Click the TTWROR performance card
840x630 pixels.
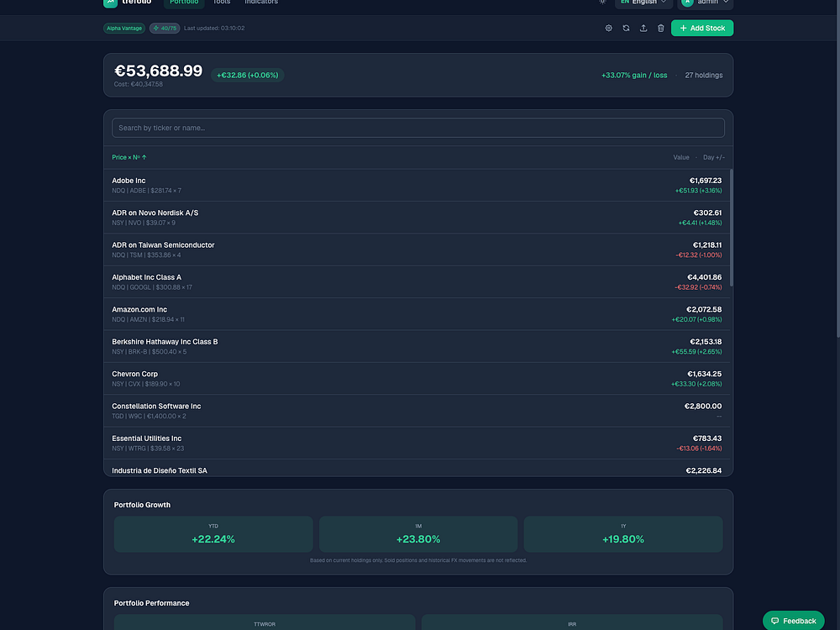265,622
